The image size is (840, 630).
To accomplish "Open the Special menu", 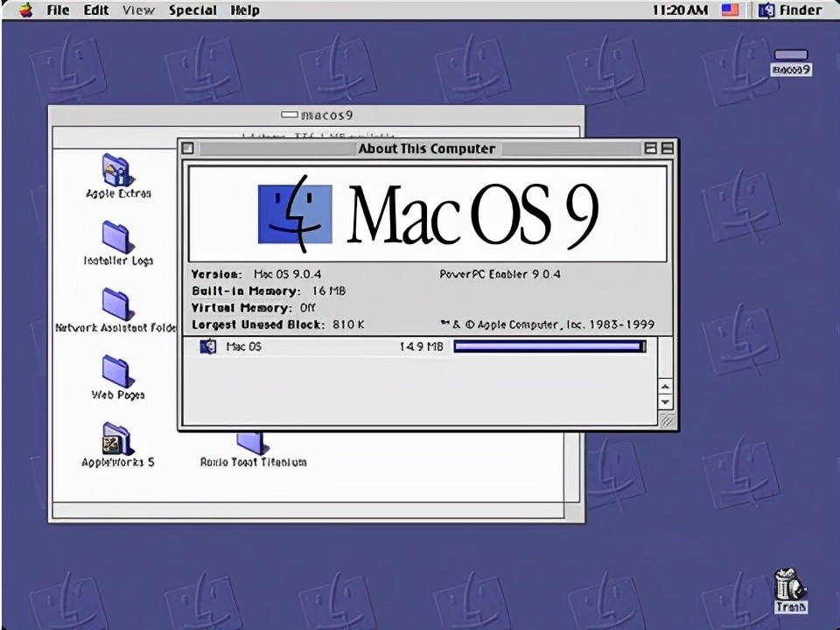I will point(192,10).
